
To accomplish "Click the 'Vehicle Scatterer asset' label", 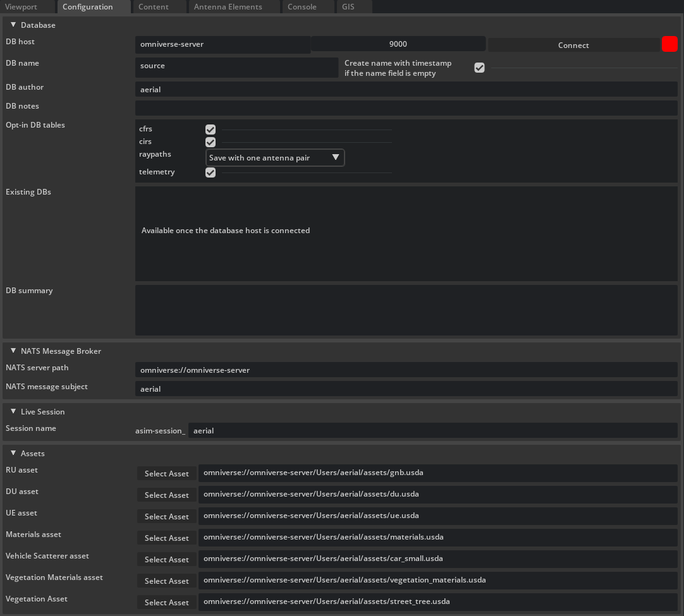I will coord(47,556).
